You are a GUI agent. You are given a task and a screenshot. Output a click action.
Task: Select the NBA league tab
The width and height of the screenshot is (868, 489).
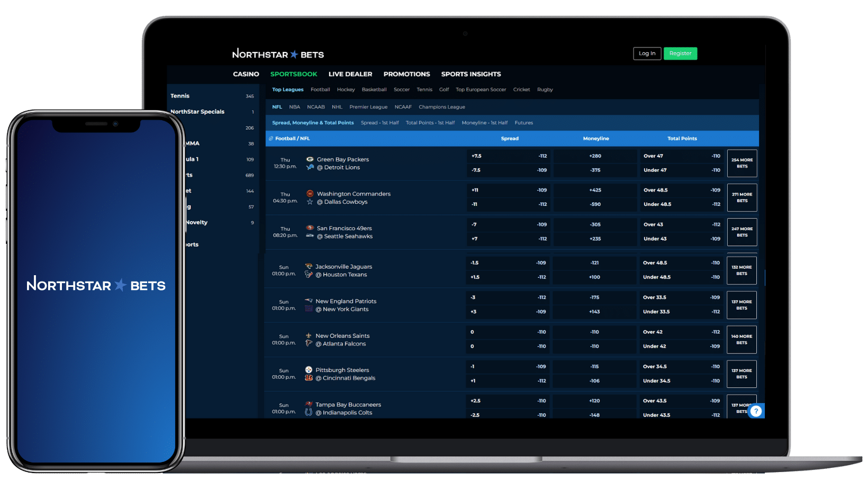click(x=295, y=107)
